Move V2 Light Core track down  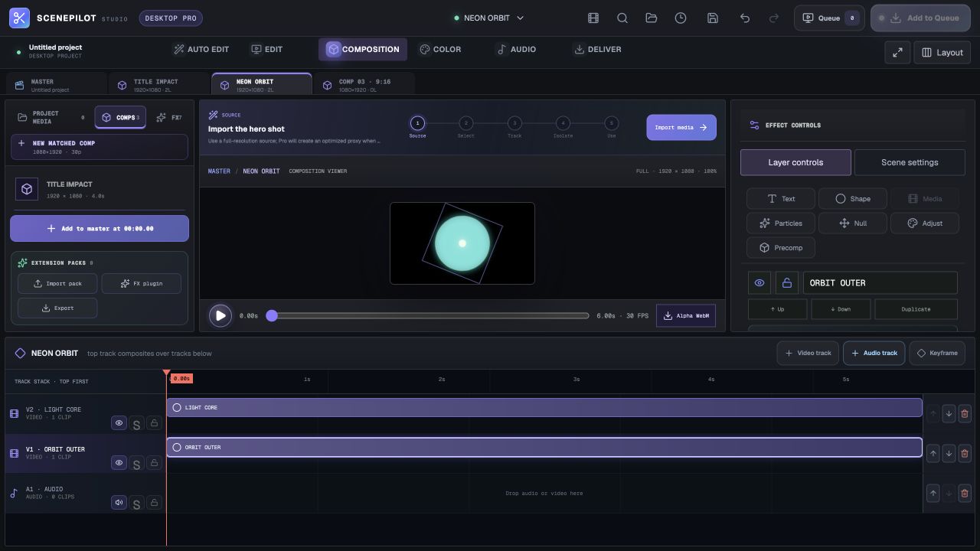click(949, 413)
